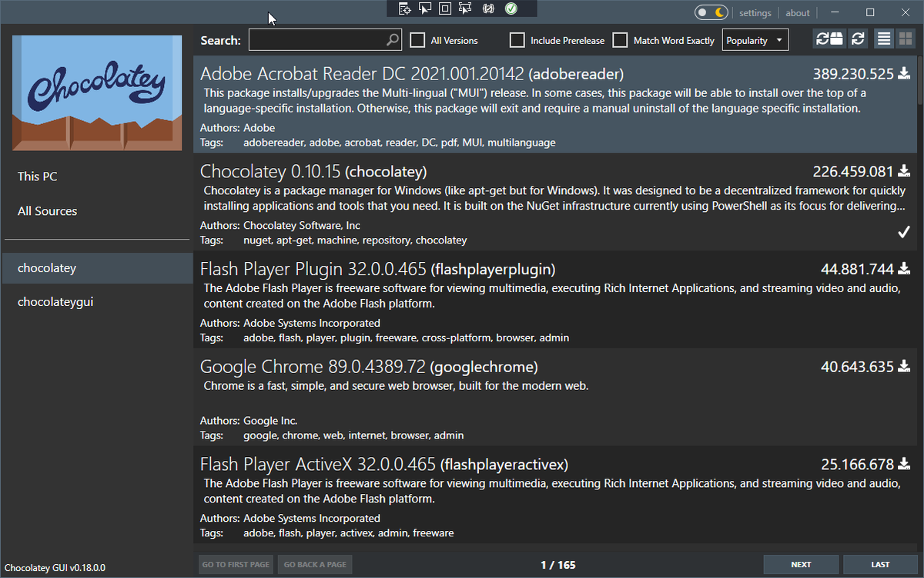Enable the All Versions checkbox
The image size is (924, 578).
(x=417, y=40)
